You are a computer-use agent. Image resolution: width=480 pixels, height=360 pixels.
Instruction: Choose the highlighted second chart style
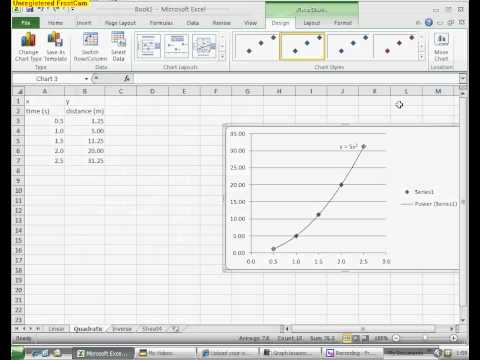click(302, 46)
